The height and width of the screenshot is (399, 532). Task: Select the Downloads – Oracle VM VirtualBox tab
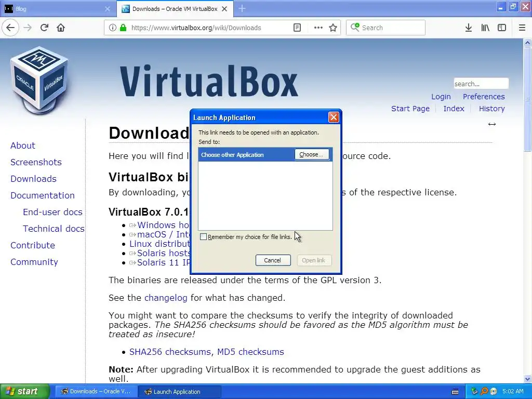tap(175, 9)
